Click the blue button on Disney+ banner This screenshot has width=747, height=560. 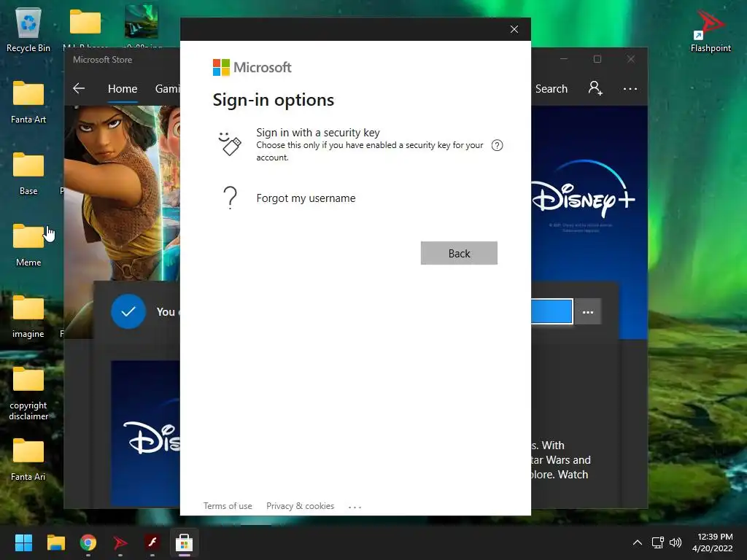pyautogui.click(x=551, y=311)
